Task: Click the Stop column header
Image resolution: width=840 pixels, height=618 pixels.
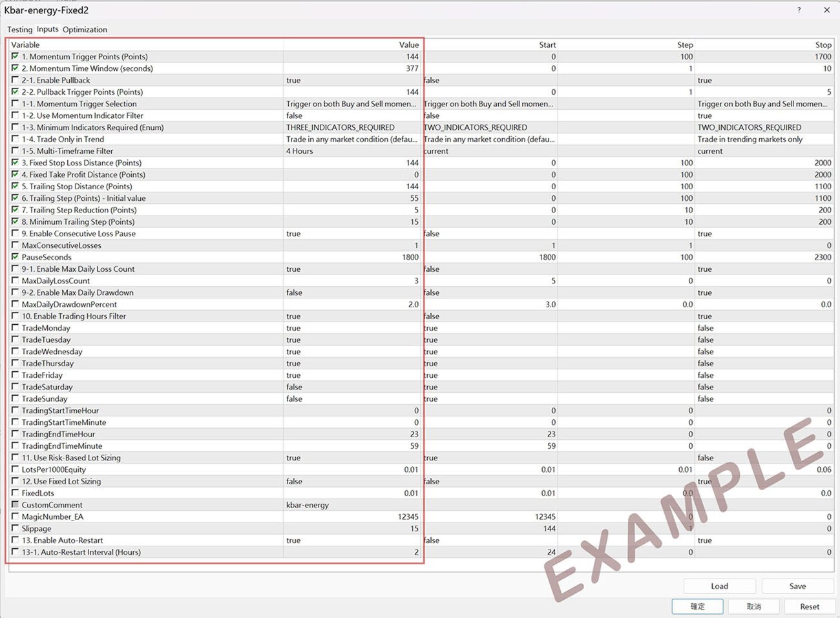Action: click(764, 45)
